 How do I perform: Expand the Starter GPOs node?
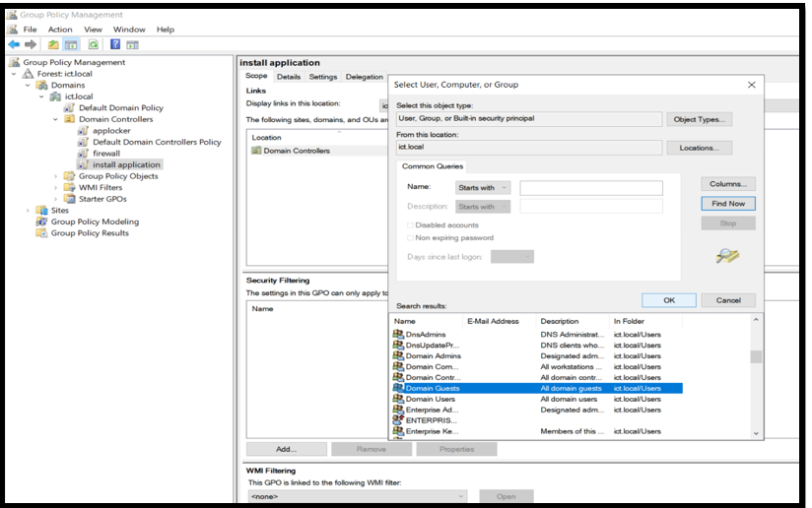(x=56, y=199)
